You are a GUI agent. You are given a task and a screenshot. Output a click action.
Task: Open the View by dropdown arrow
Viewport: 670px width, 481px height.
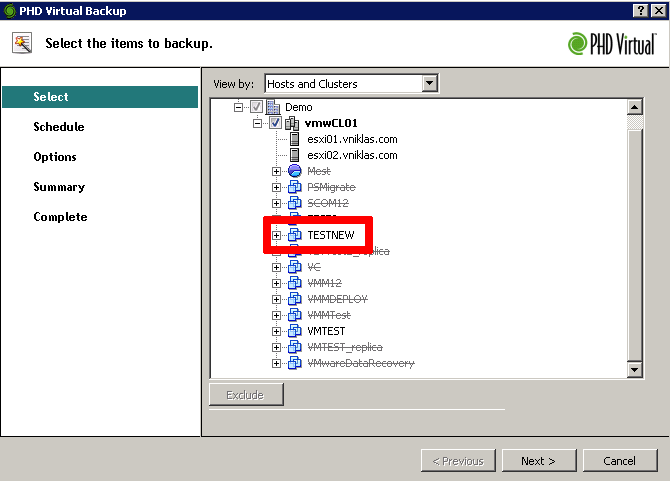[429, 83]
